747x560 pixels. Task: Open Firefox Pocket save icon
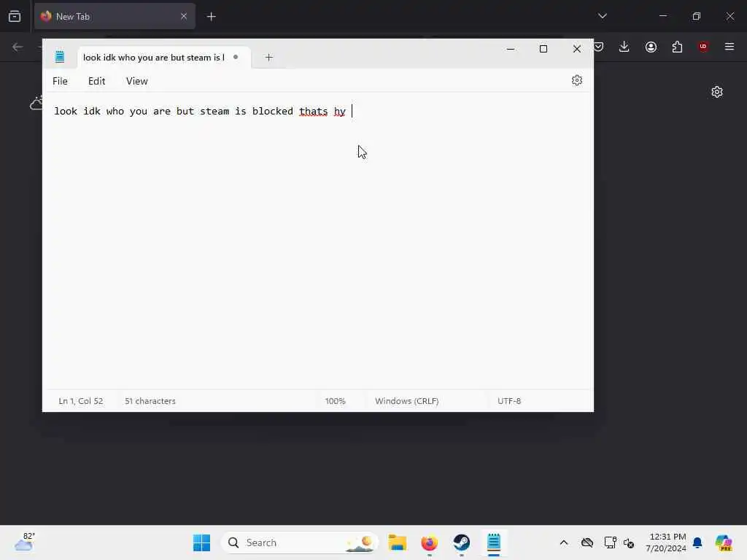click(599, 47)
